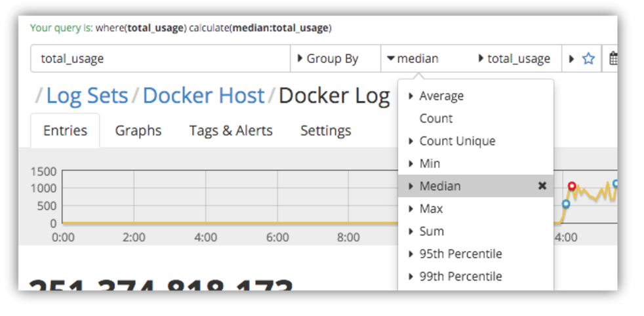Go to the Settings tab
This screenshot has height=316, width=644.
click(x=325, y=130)
